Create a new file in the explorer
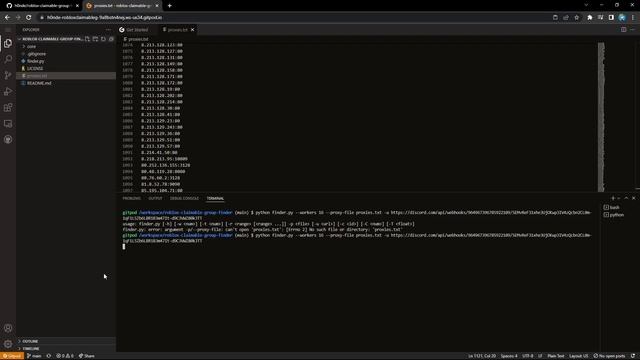 point(87,39)
